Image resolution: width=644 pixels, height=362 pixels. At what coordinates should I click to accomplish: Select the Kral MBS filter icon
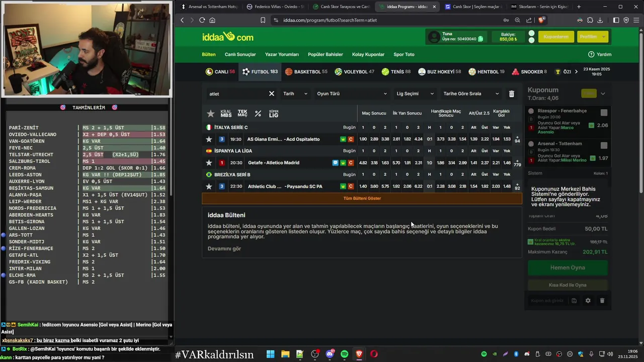click(x=226, y=114)
